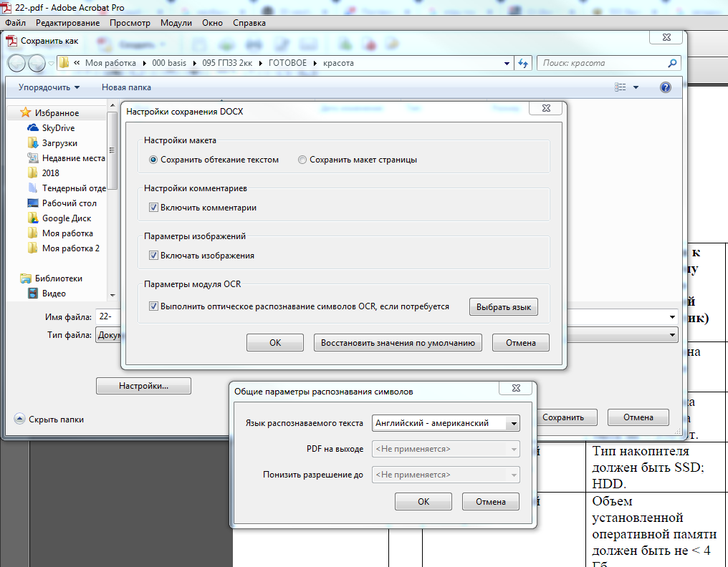Confirm DOCX settings with OK
This screenshot has width=728, height=567.
point(275,342)
